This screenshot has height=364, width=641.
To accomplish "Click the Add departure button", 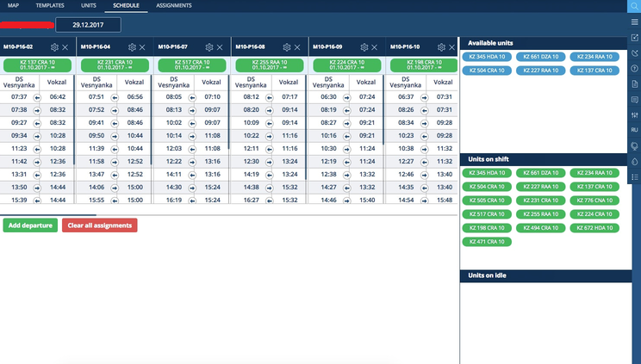I will click(30, 225).
